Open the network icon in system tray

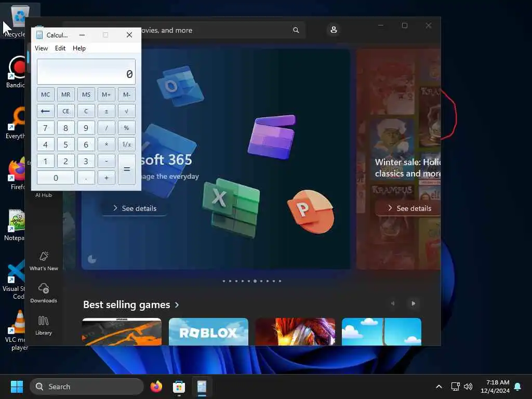455,387
